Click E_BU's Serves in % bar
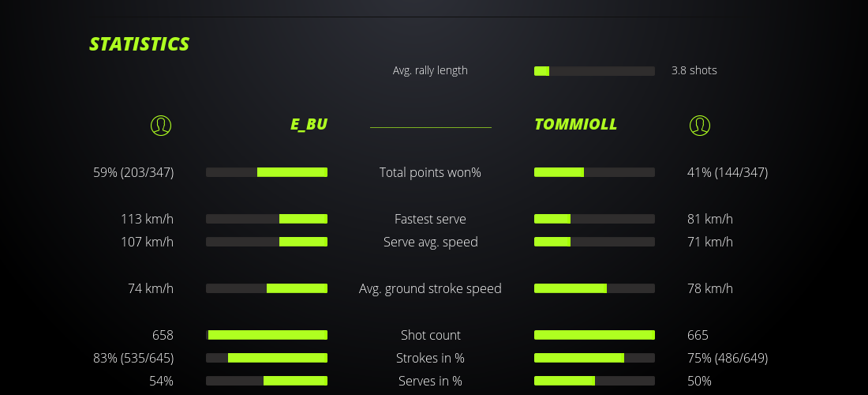This screenshot has width=868, height=395. 267,381
